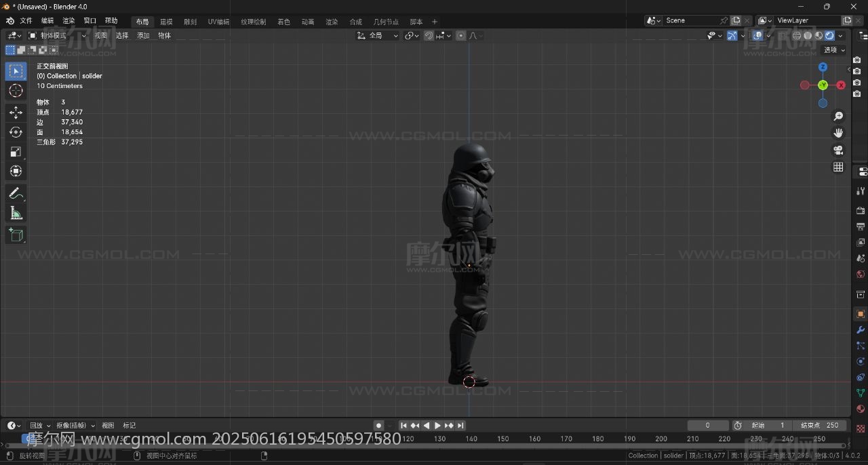Activate the 3D Cursor tool
868x465 pixels.
[16, 91]
